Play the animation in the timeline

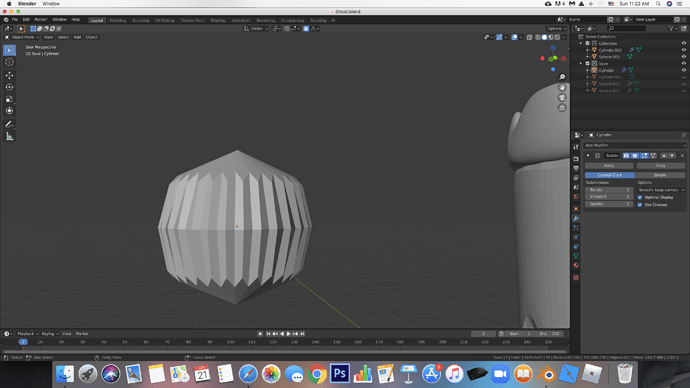coord(289,334)
